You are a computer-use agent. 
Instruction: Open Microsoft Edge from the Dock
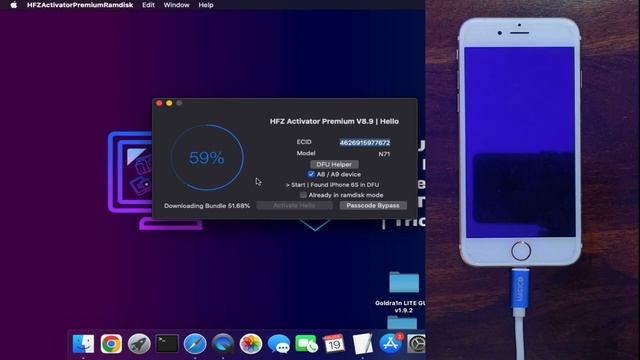coord(223,344)
